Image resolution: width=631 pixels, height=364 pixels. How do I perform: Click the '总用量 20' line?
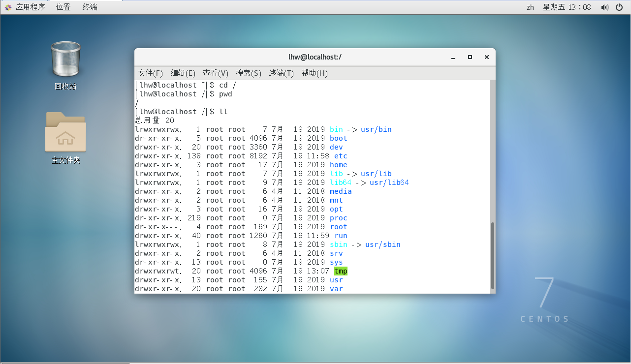155,121
